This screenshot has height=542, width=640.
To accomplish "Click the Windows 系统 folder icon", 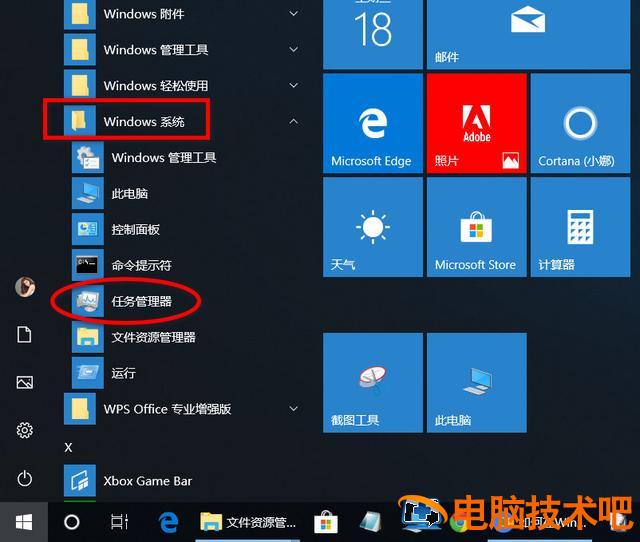I will (80, 121).
